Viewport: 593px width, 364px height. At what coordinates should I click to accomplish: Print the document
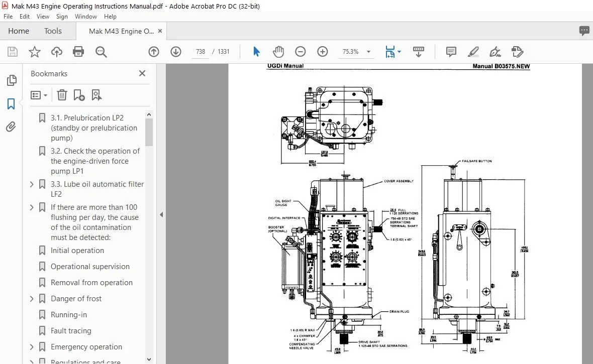[78, 52]
